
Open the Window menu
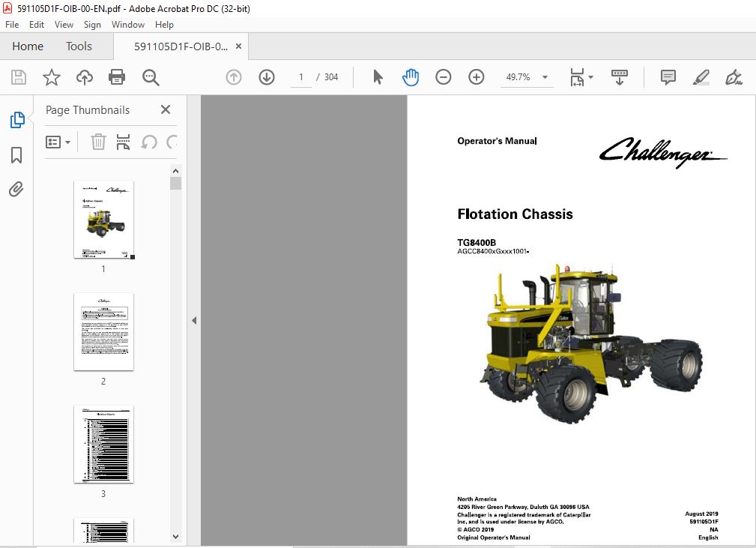[x=128, y=25]
